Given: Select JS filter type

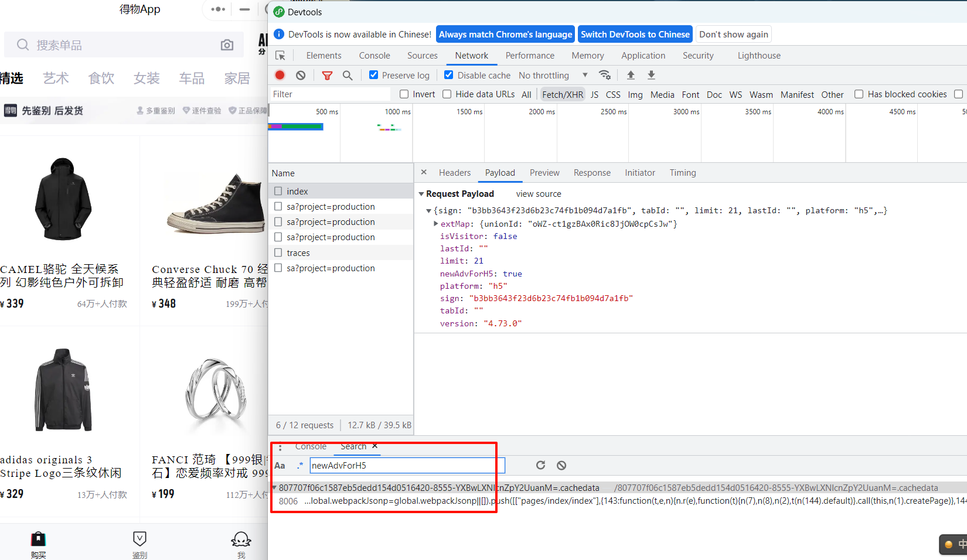Looking at the screenshot, I should tap(594, 94).
